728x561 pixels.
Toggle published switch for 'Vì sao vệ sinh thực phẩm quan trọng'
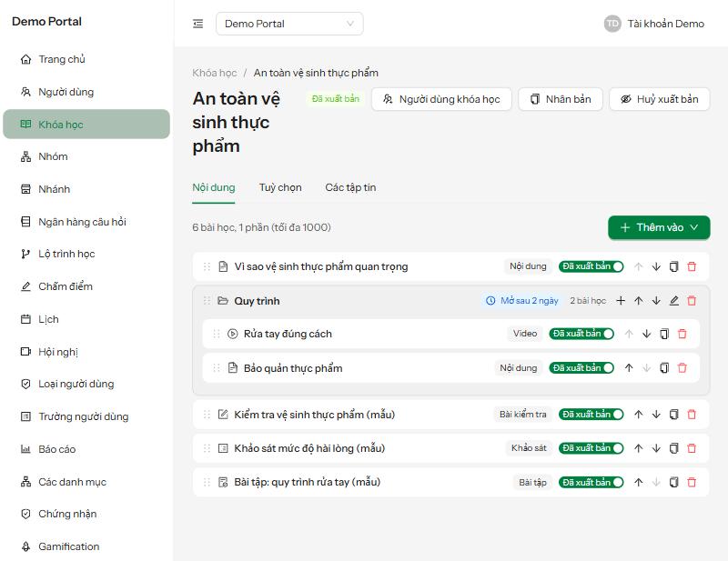click(591, 266)
